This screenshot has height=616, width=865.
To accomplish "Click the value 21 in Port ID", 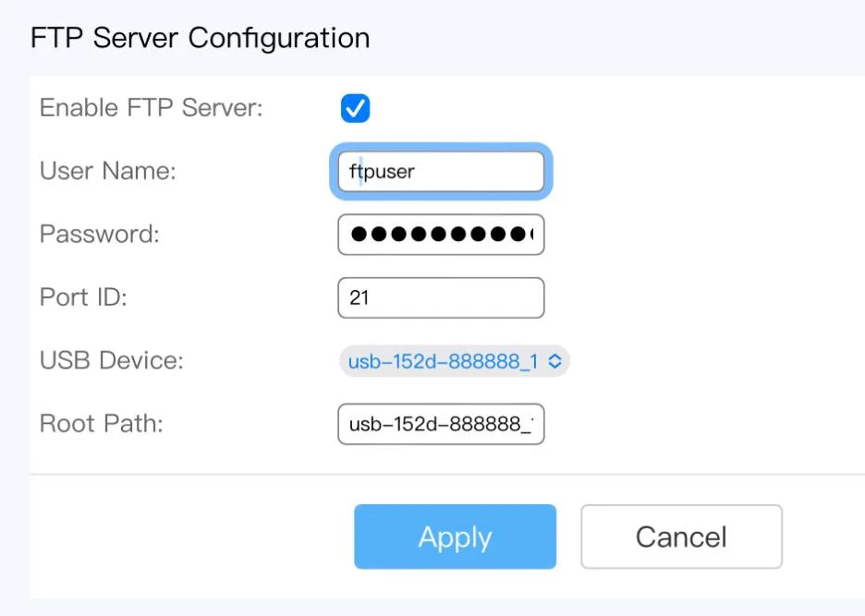I will [x=359, y=297].
